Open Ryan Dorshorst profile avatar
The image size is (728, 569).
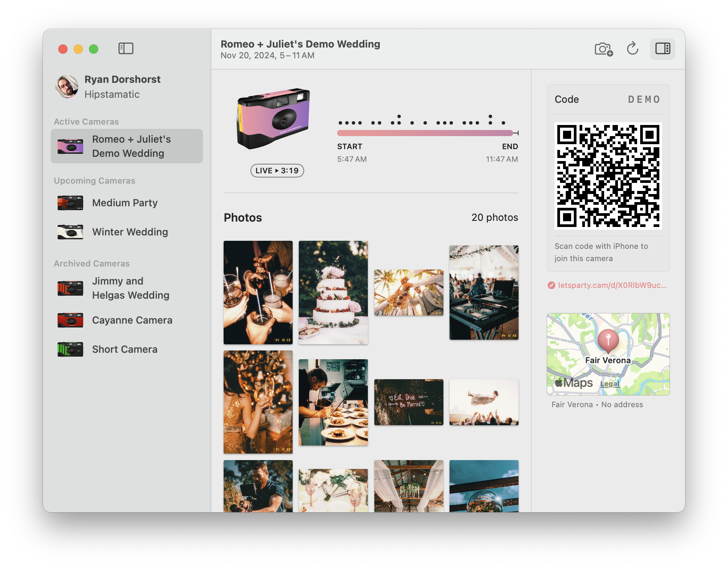coord(67,87)
